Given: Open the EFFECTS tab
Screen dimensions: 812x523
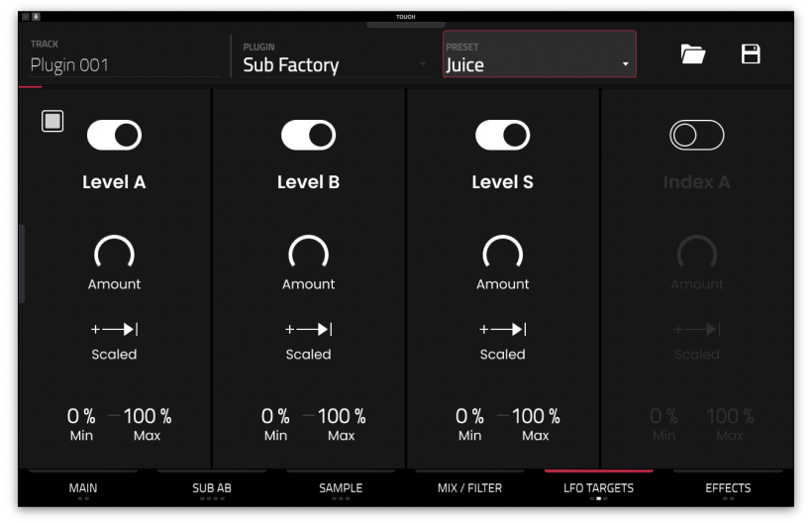Looking at the screenshot, I should (728, 488).
